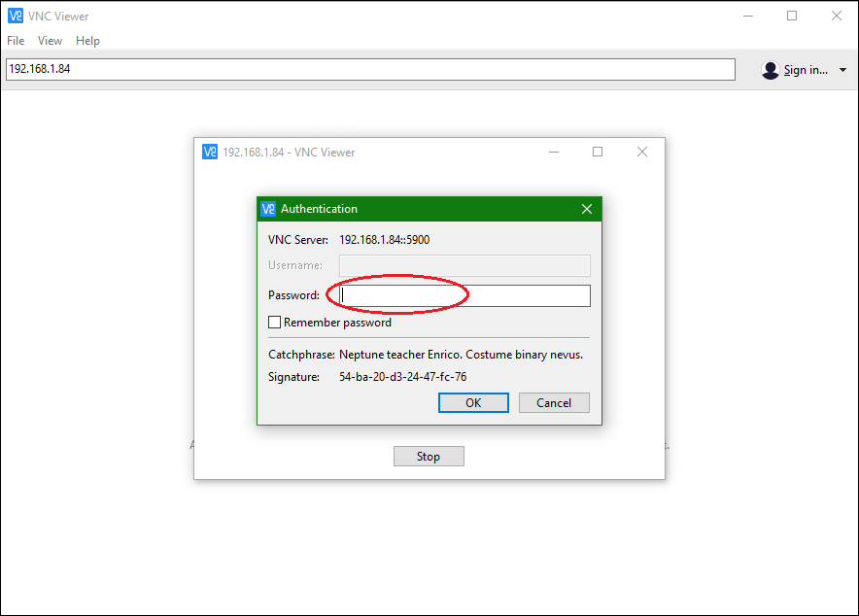Click the VNC Viewer logo in main title bar
The image size is (859, 616).
[16, 16]
